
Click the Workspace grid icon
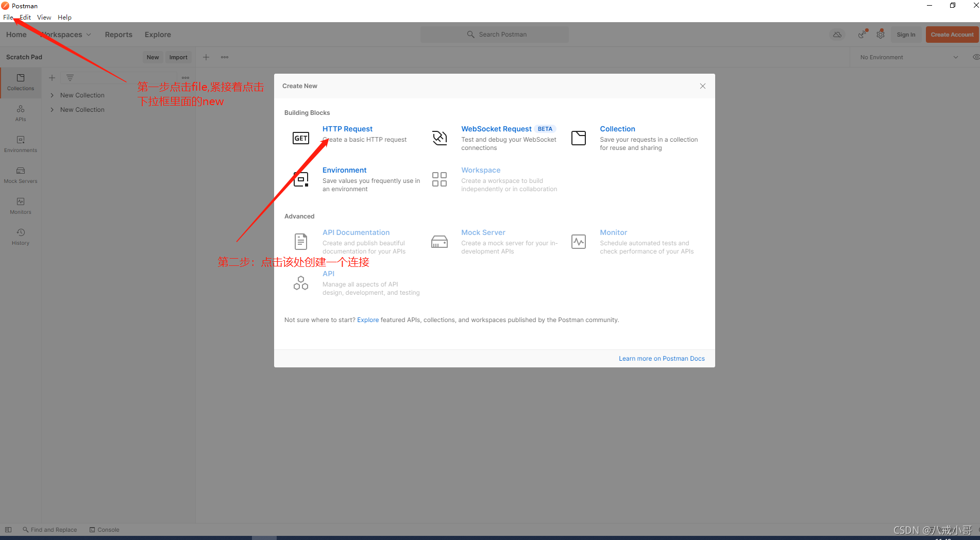(x=440, y=179)
